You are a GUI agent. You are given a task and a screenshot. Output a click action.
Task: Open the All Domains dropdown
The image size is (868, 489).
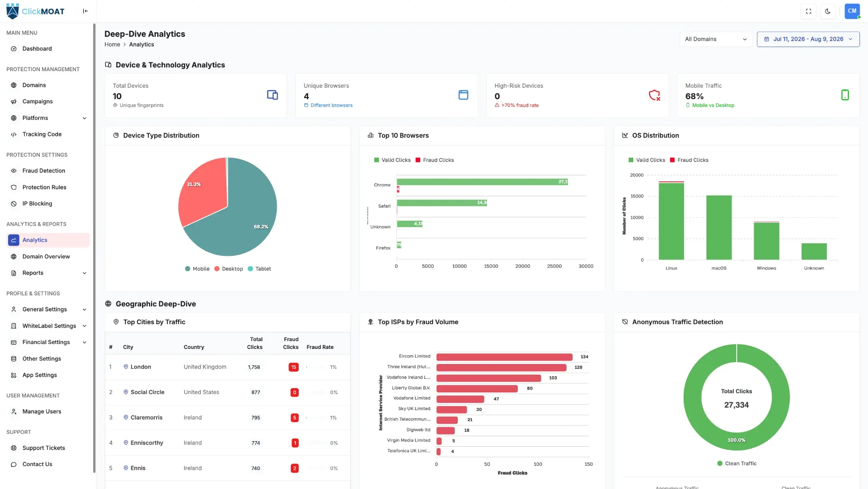716,39
